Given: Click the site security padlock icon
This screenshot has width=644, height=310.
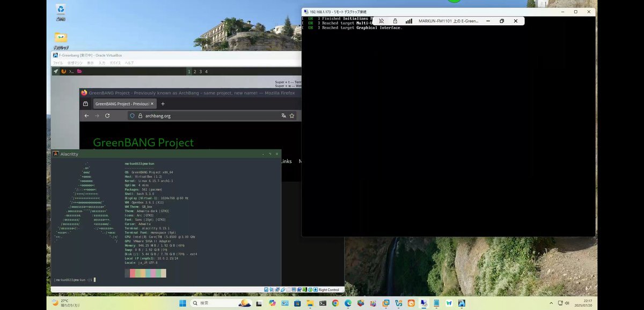Looking at the screenshot, I should pos(140,116).
